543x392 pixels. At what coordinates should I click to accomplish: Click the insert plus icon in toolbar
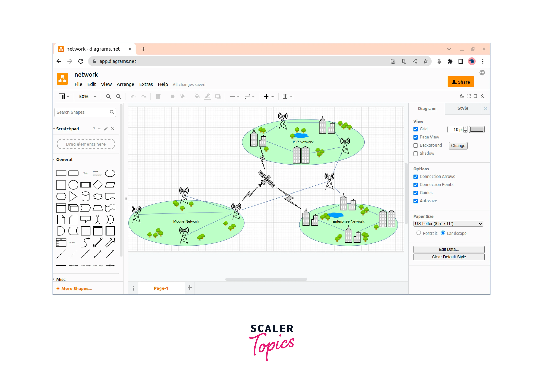click(266, 97)
